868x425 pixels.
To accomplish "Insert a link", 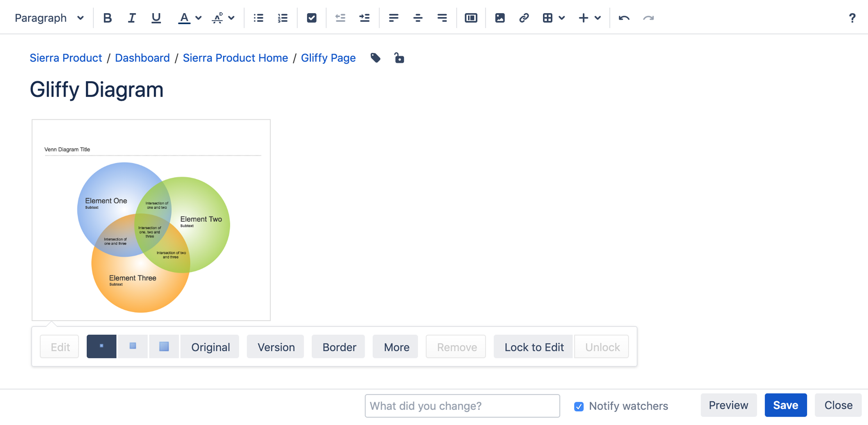I will click(x=524, y=18).
